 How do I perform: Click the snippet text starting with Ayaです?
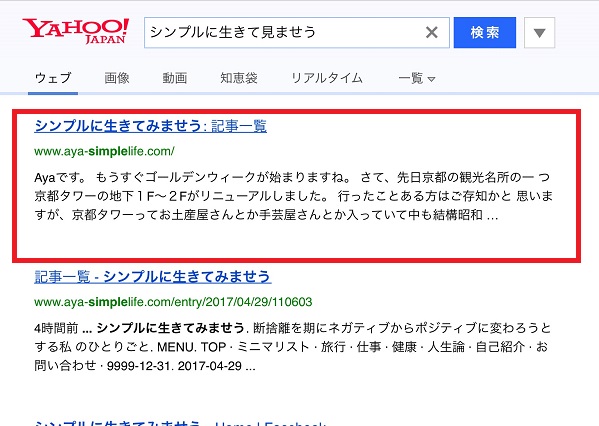coord(293,196)
